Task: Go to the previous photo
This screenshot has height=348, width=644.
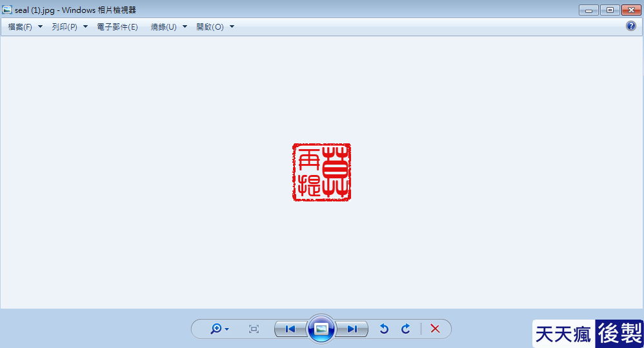Action: tap(290, 329)
